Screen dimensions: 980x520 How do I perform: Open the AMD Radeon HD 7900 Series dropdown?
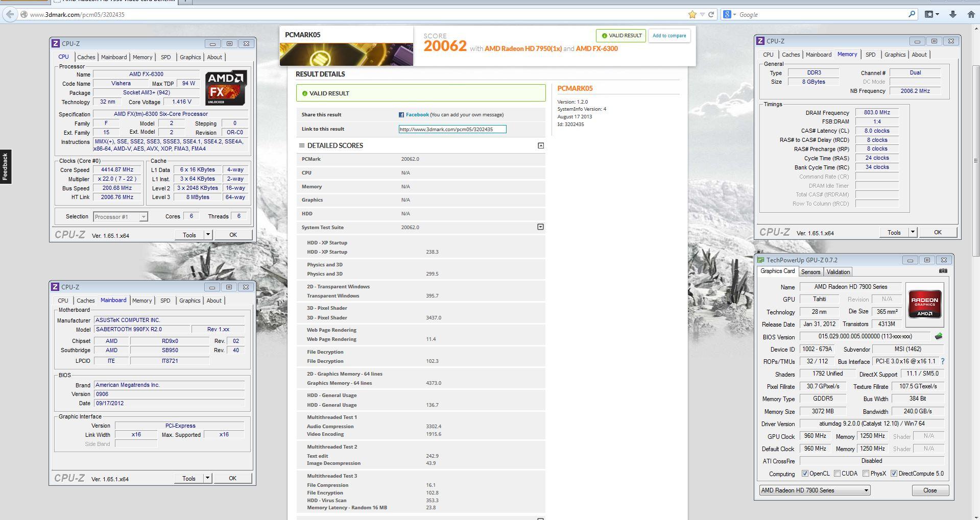click(815, 490)
